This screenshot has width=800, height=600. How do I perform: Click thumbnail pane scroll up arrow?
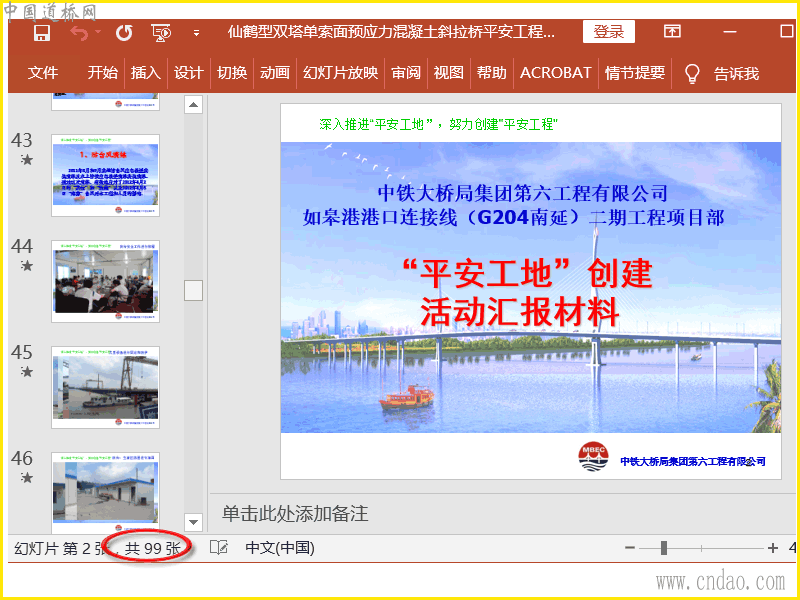tap(193, 105)
